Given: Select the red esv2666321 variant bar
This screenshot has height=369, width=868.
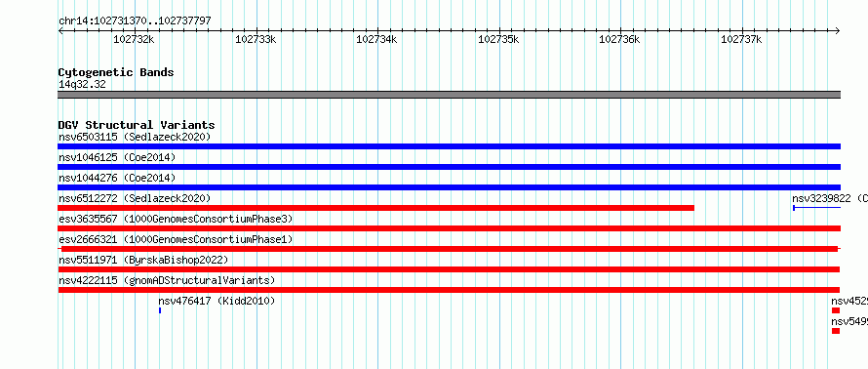Looking at the screenshot, I should (x=449, y=249).
